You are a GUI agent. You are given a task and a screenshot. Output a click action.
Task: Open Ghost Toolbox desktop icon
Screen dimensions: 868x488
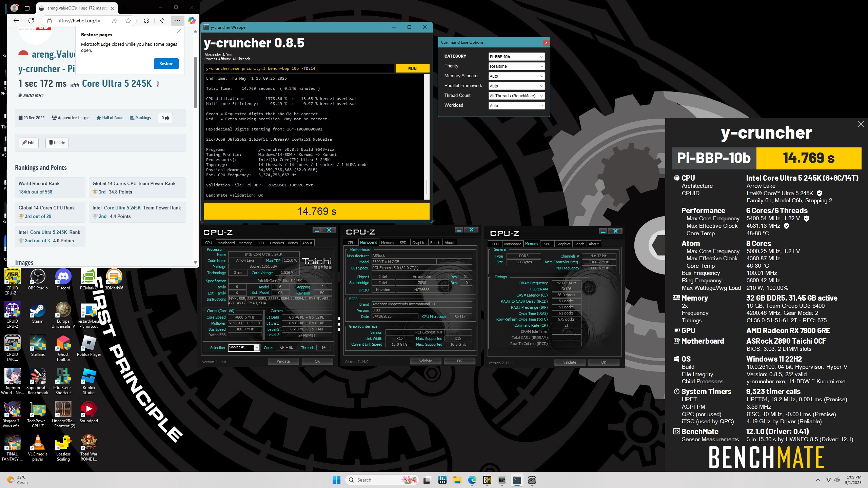63,348
